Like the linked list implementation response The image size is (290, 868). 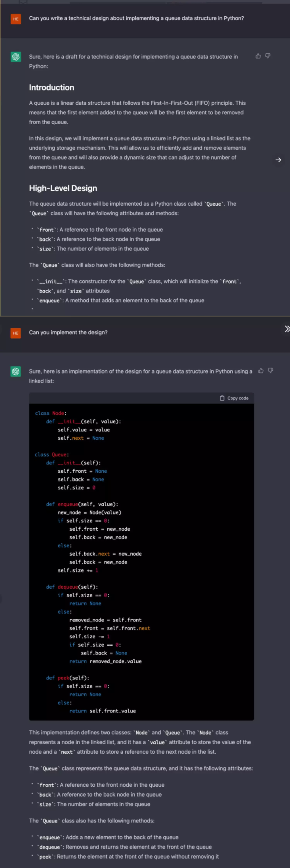[x=261, y=371]
